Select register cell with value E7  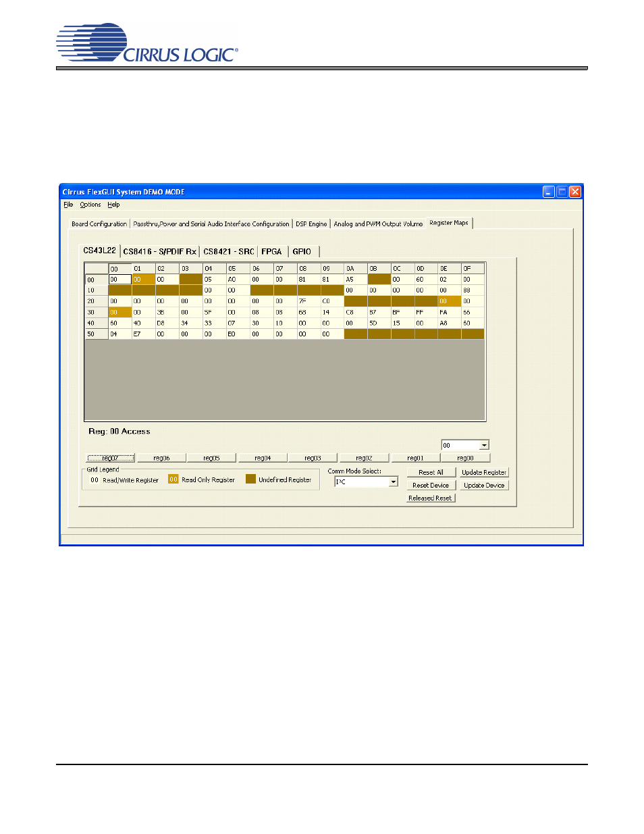click(143, 334)
